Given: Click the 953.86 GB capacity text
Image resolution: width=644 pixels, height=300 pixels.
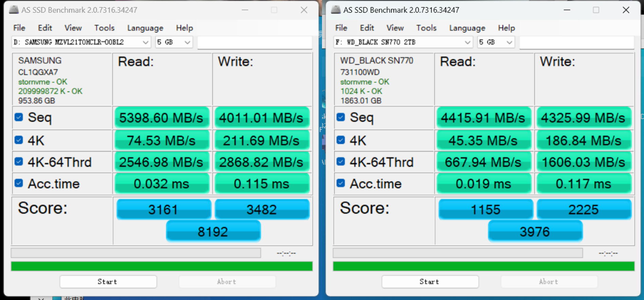Looking at the screenshot, I should [x=37, y=101].
